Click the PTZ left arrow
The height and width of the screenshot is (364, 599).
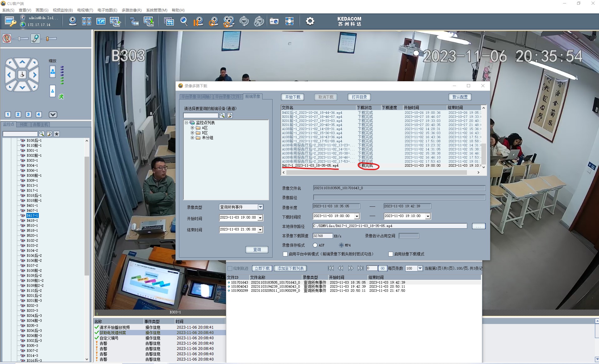click(x=9, y=75)
